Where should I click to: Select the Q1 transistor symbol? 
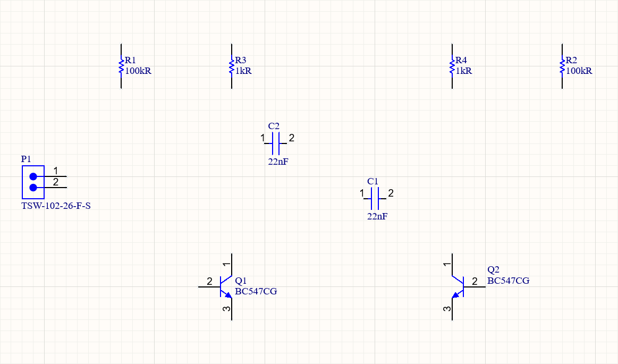pos(226,287)
